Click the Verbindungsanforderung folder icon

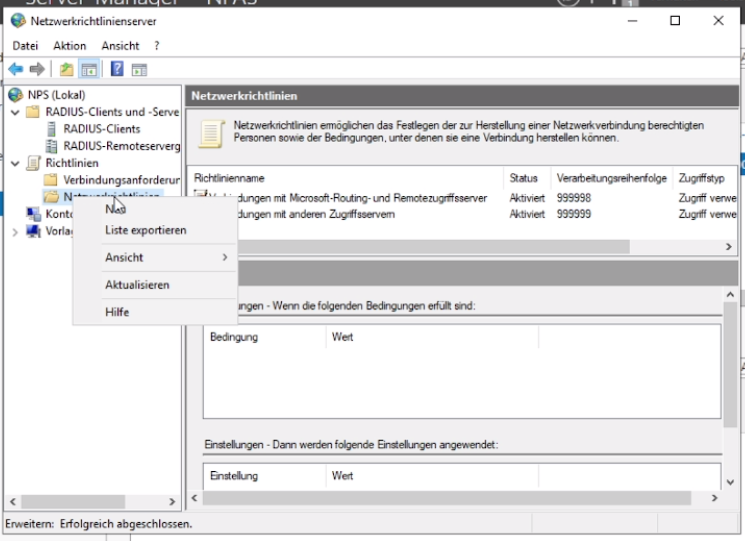50,180
